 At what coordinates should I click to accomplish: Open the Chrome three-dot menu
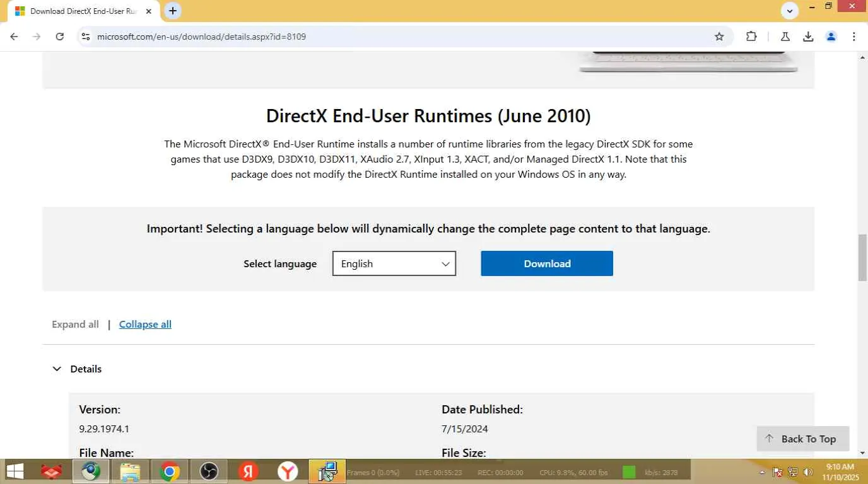point(854,37)
